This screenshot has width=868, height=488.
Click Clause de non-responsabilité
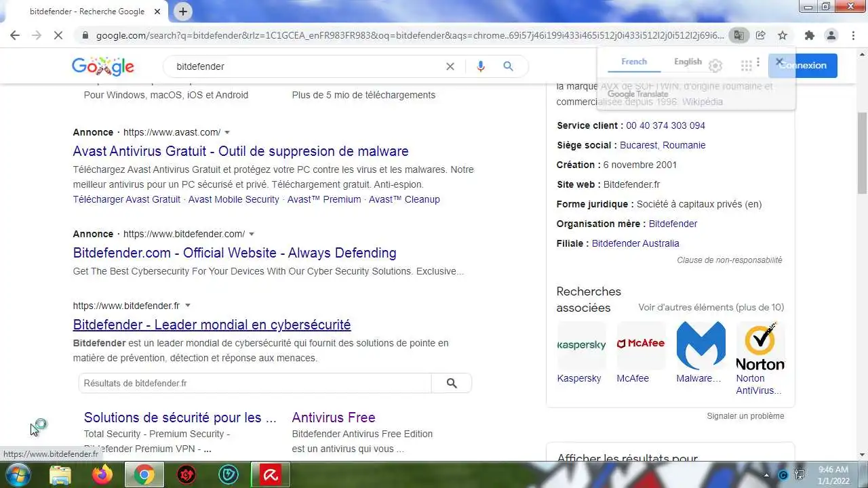(729, 260)
